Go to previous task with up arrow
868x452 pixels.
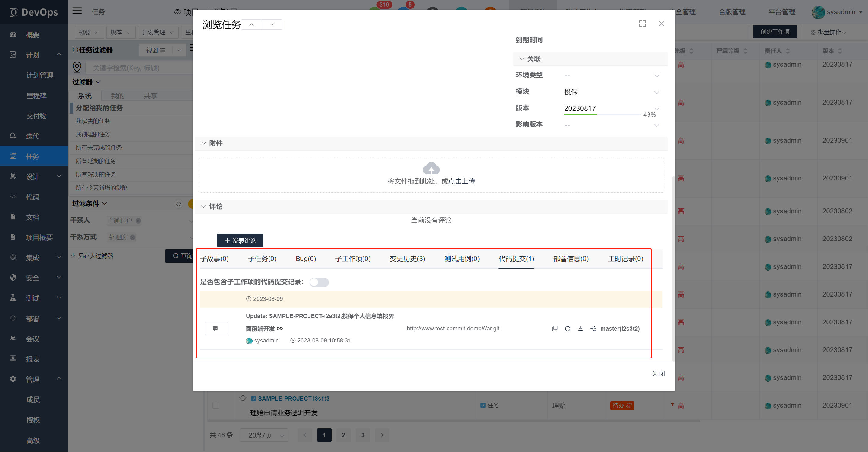251,25
